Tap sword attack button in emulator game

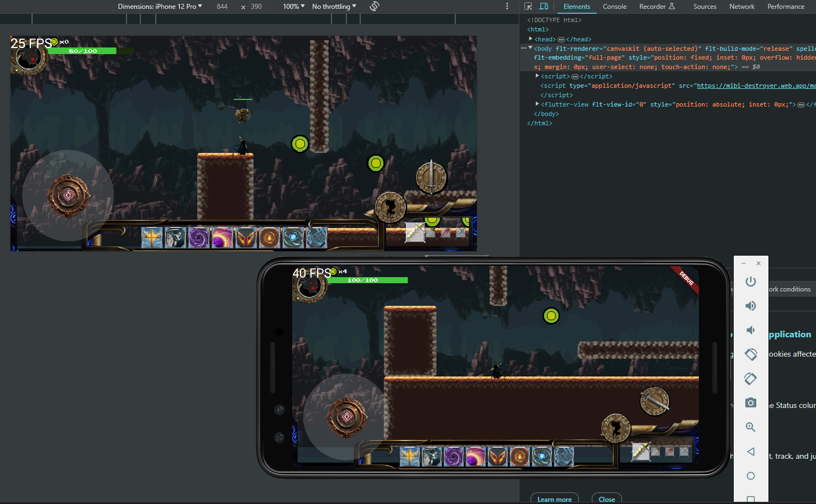coord(655,401)
